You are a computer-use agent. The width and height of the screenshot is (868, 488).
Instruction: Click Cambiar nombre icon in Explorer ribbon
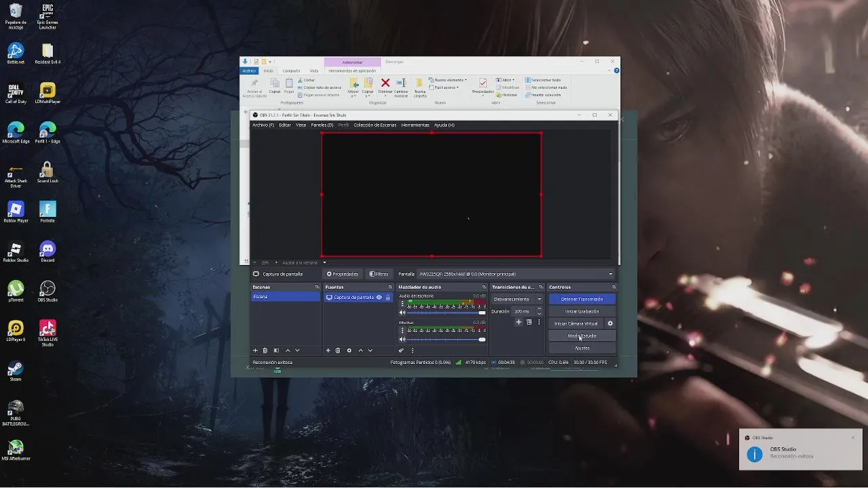pyautogui.click(x=401, y=83)
